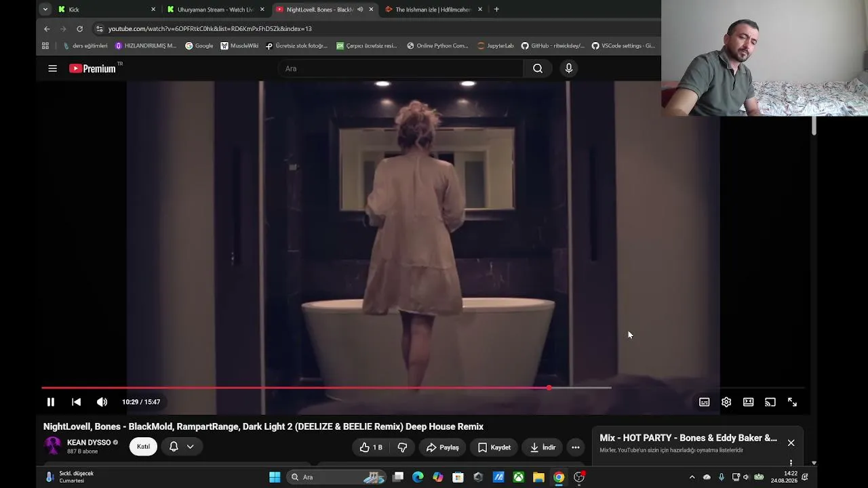Open the Windows Start menu
The image size is (868, 488).
(275, 477)
